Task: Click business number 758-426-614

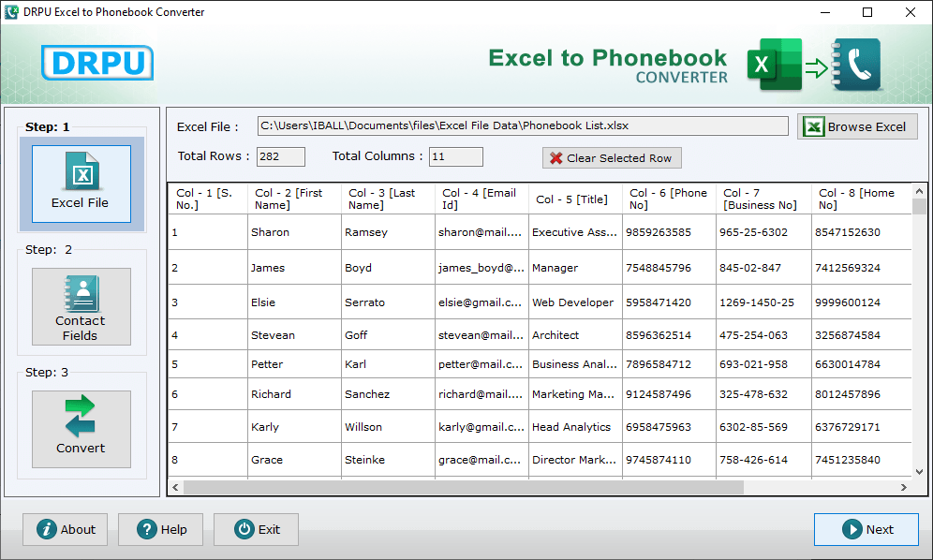Action: (764, 460)
